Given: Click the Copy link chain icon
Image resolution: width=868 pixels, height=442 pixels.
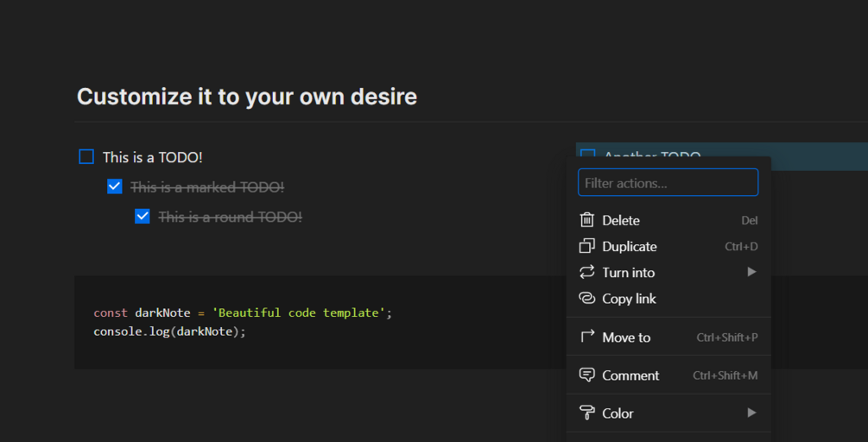Looking at the screenshot, I should click(587, 299).
